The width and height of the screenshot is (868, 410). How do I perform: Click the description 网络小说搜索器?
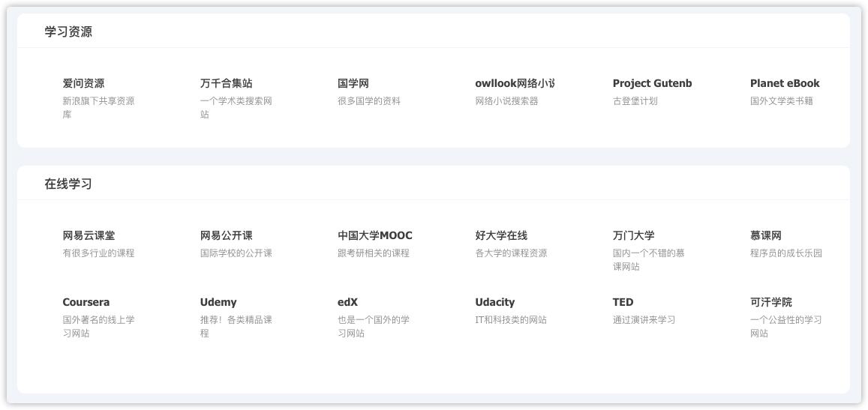pos(506,101)
